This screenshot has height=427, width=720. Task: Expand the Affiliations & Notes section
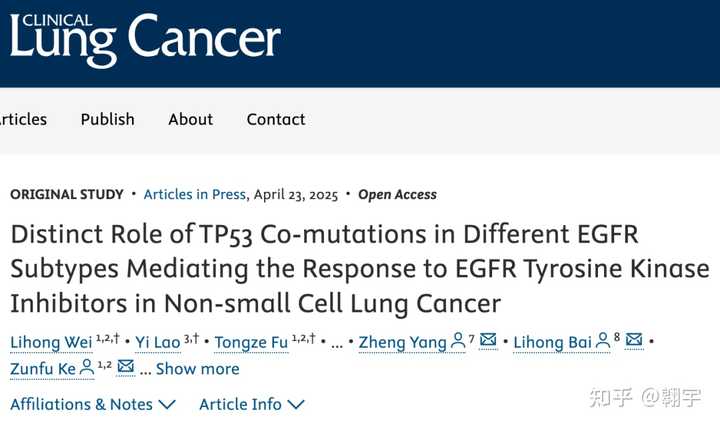pos(93,404)
